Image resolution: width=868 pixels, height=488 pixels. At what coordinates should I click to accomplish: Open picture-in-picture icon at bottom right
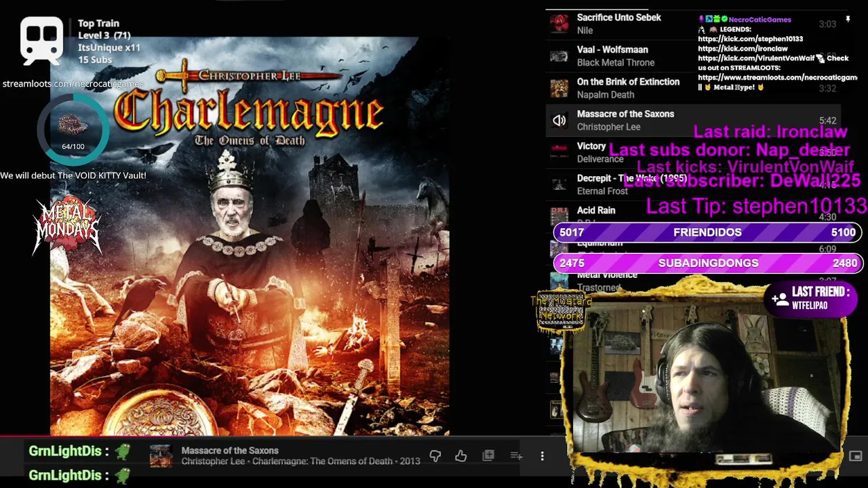856,456
